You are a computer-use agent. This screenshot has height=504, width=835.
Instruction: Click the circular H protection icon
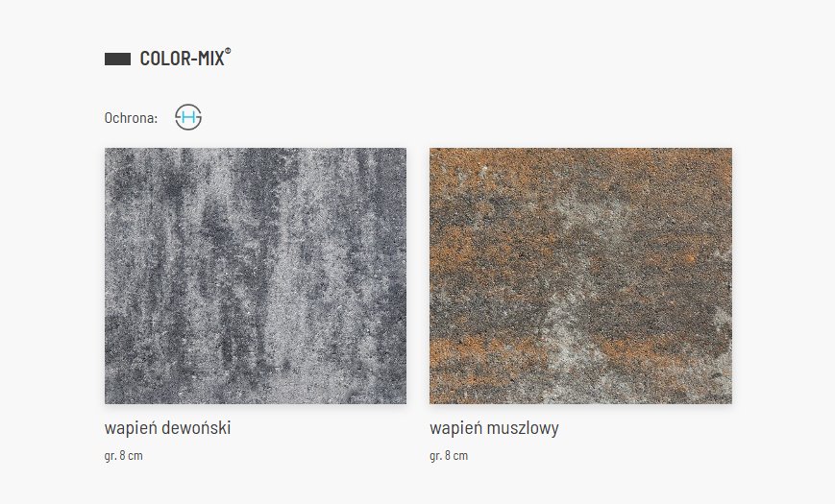[x=188, y=117]
